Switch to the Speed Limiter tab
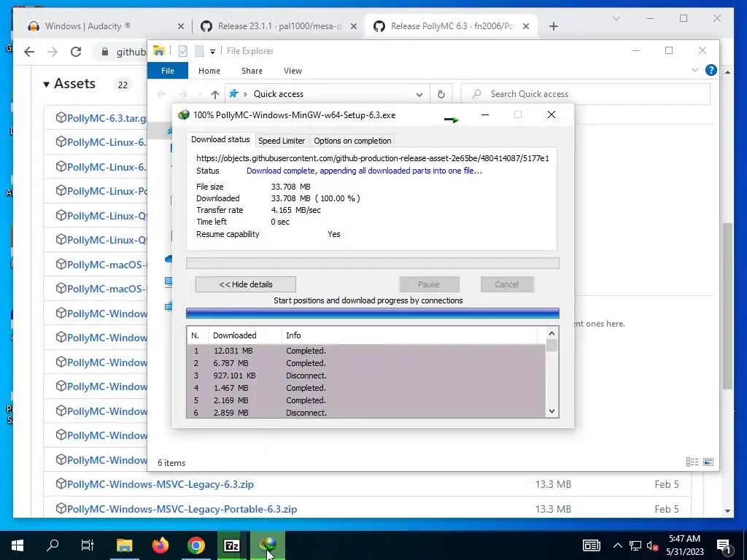 (x=281, y=141)
